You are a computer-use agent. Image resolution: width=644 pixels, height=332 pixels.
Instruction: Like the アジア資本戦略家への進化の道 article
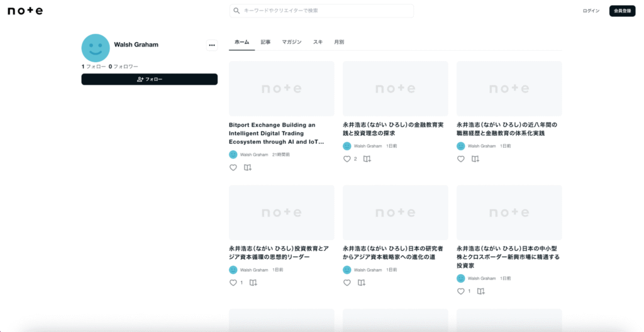pyautogui.click(x=347, y=283)
